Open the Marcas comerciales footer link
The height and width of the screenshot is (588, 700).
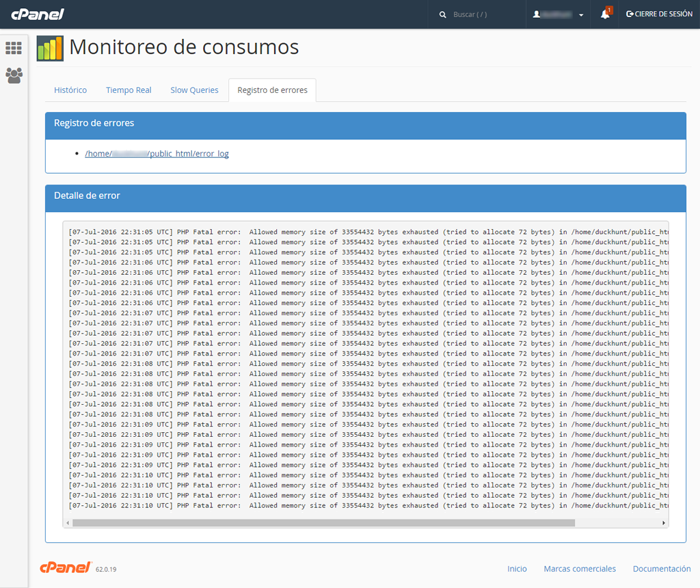pos(580,569)
